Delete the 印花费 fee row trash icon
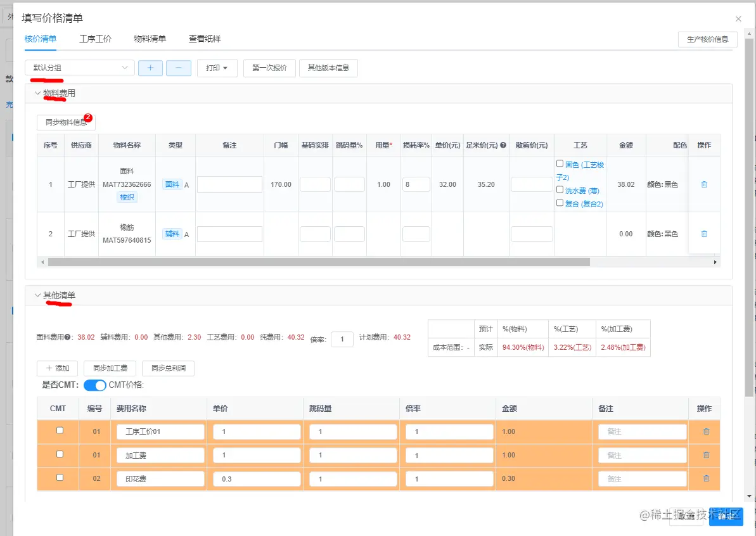Viewport: 756px width, 536px height. 707,478
